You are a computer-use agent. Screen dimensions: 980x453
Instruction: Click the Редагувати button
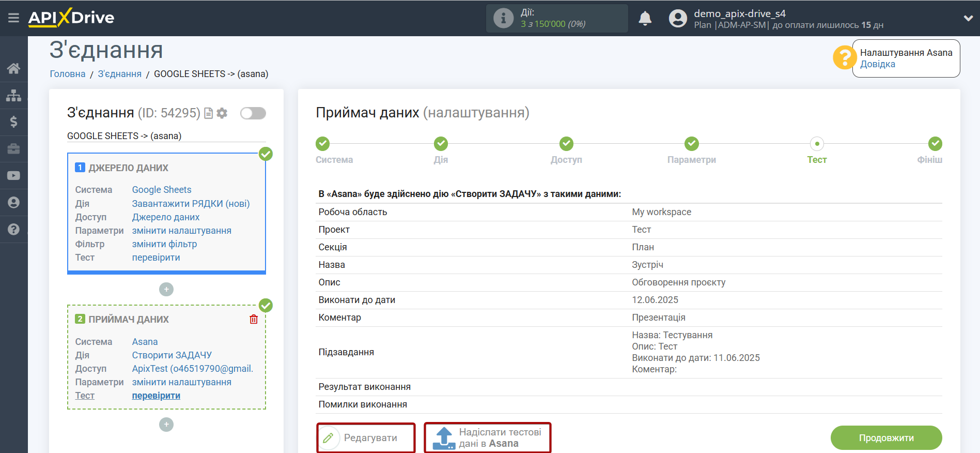pyautogui.click(x=366, y=438)
